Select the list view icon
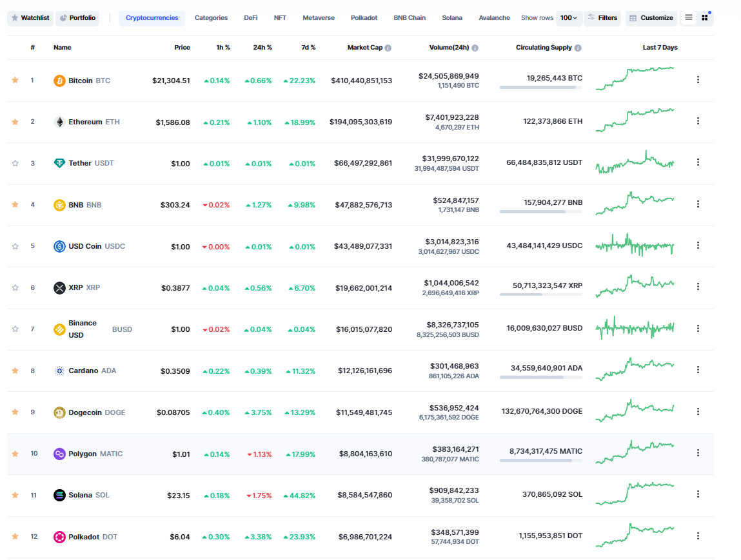Screen dimensions: 741x560 [x=689, y=17]
